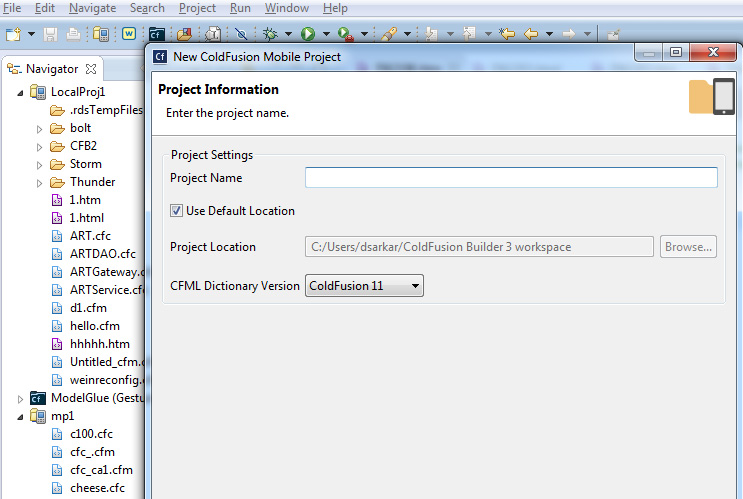Open the Edit menu
Screen dimensions: 743x499
pyautogui.click(x=45, y=8)
